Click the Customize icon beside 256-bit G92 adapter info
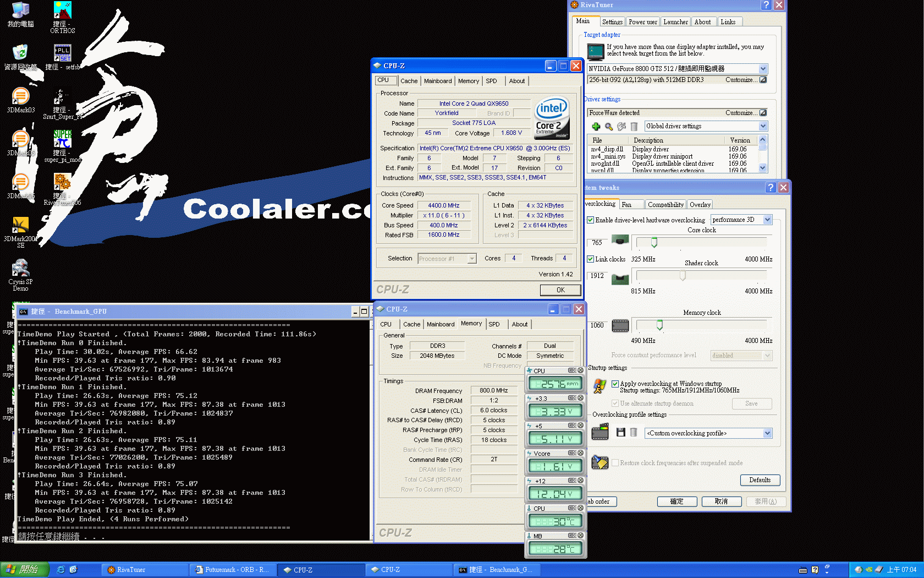 (763, 80)
